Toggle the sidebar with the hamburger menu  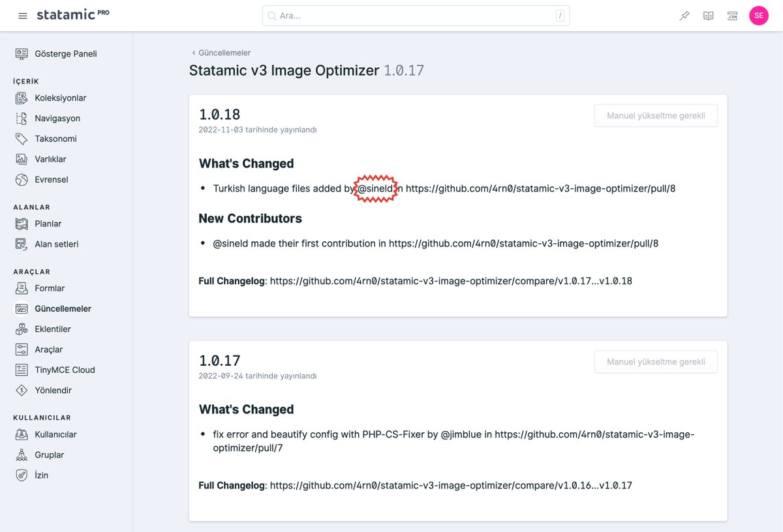point(22,15)
